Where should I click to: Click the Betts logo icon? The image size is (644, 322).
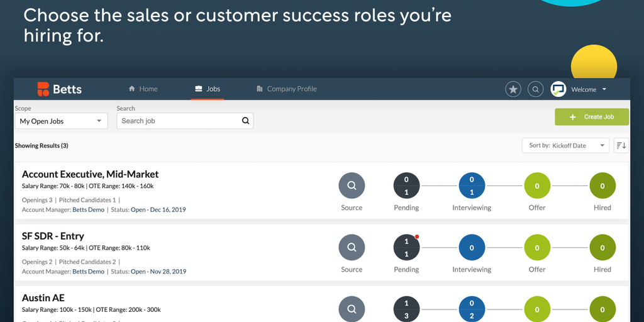(x=43, y=89)
